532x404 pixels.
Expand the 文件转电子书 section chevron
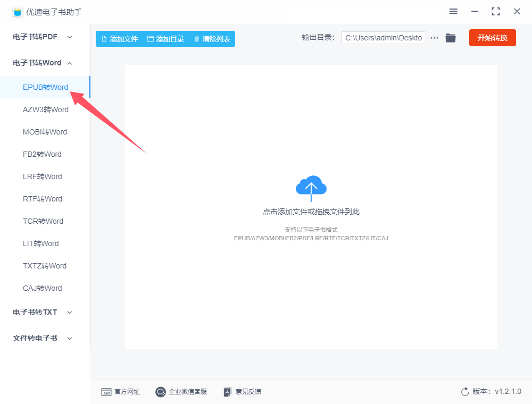[70, 339]
